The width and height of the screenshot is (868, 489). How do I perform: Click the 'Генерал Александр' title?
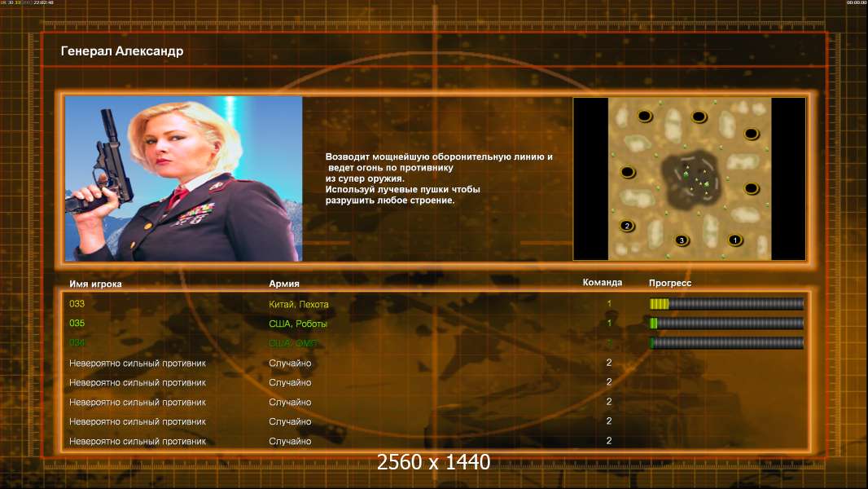[122, 51]
